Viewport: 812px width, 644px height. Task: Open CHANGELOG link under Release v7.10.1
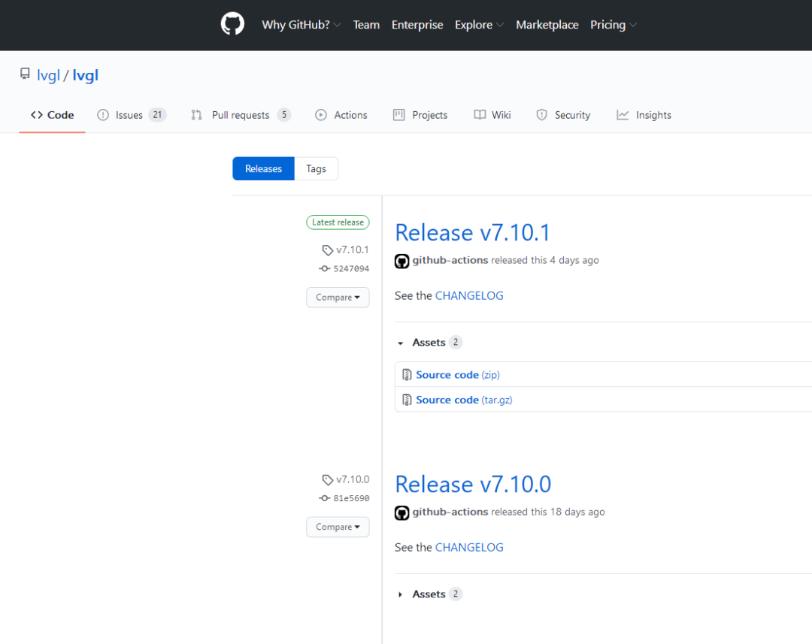coord(469,295)
